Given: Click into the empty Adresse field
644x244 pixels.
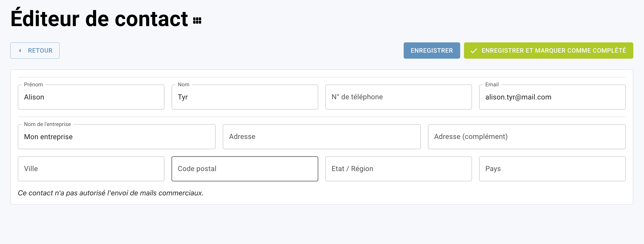Looking at the screenshot, I should (x=322, y=137).
